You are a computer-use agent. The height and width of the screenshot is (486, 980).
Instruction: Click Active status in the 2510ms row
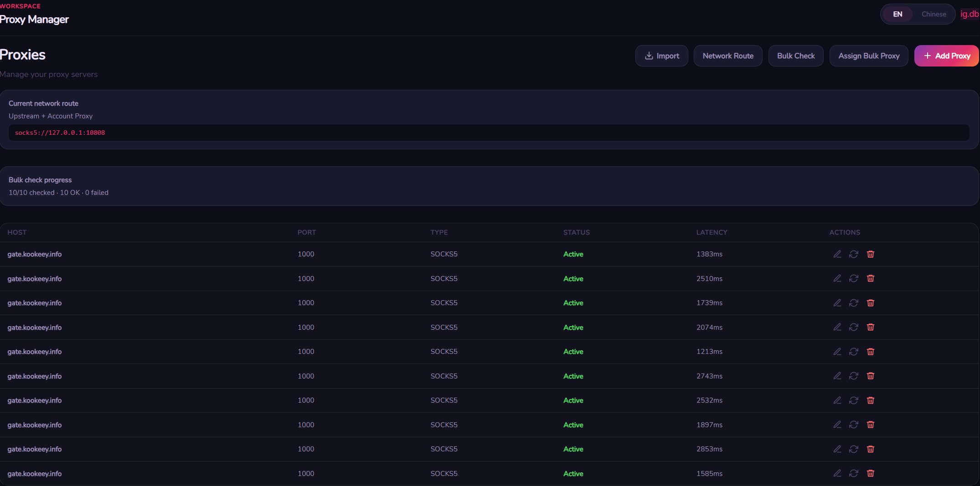[x=573, y=279]
